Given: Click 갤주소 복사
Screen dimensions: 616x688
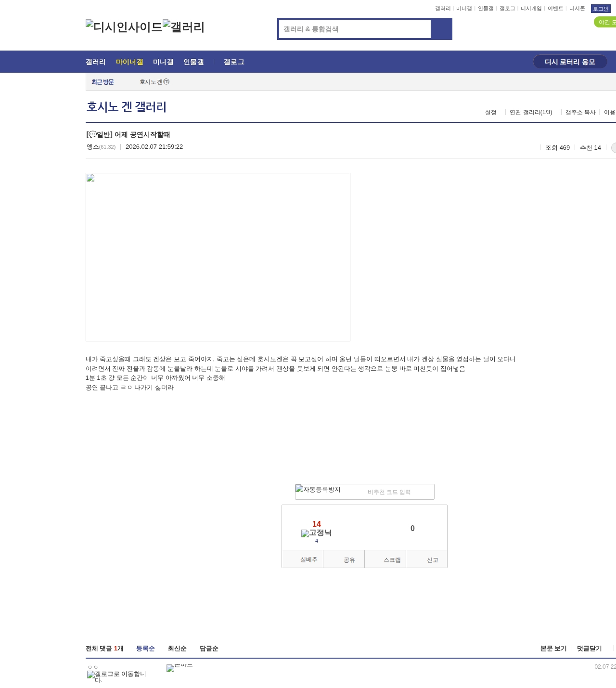Looking at the screenshot, I should (580, 112).
